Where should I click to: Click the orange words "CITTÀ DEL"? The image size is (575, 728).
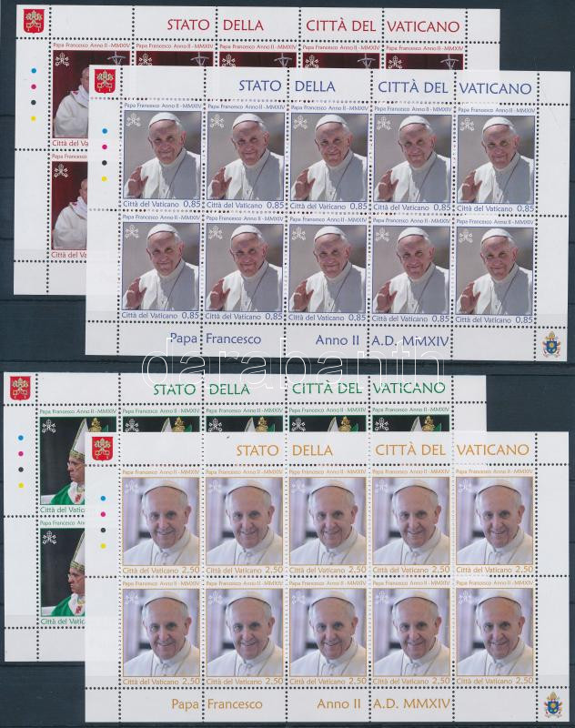tap(410, 450)
